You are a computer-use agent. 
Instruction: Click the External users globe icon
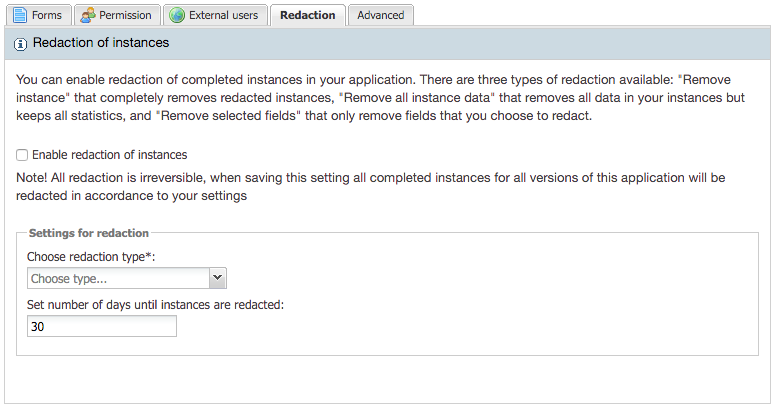177,15
